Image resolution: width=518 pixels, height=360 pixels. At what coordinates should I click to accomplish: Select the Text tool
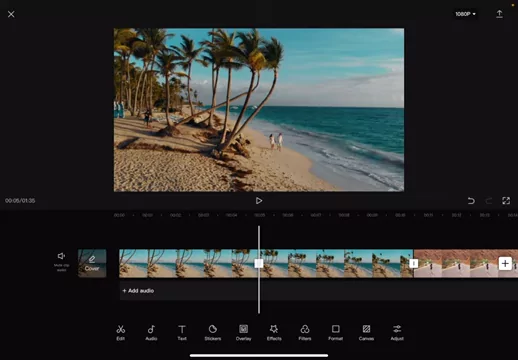coord(182,333)
